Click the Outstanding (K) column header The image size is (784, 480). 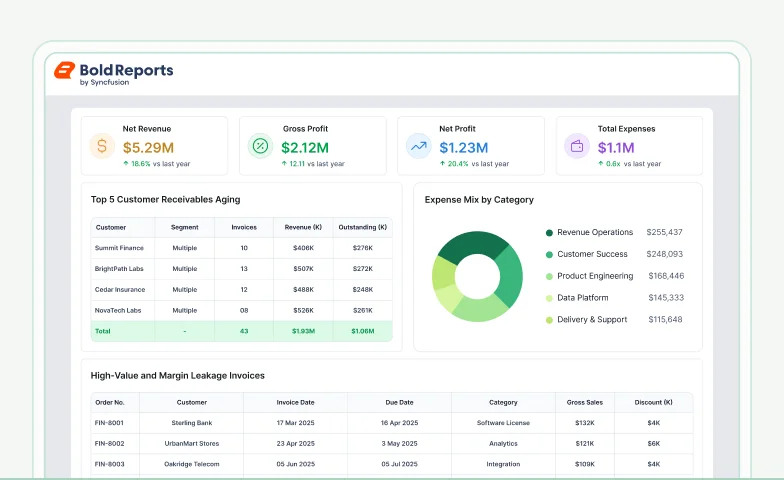tap(362, 227)
